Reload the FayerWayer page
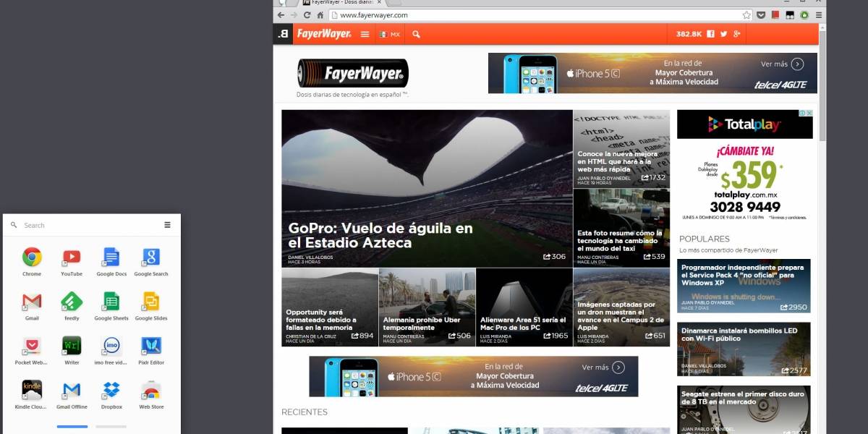 pyautogui.click(x=307, y=14)
